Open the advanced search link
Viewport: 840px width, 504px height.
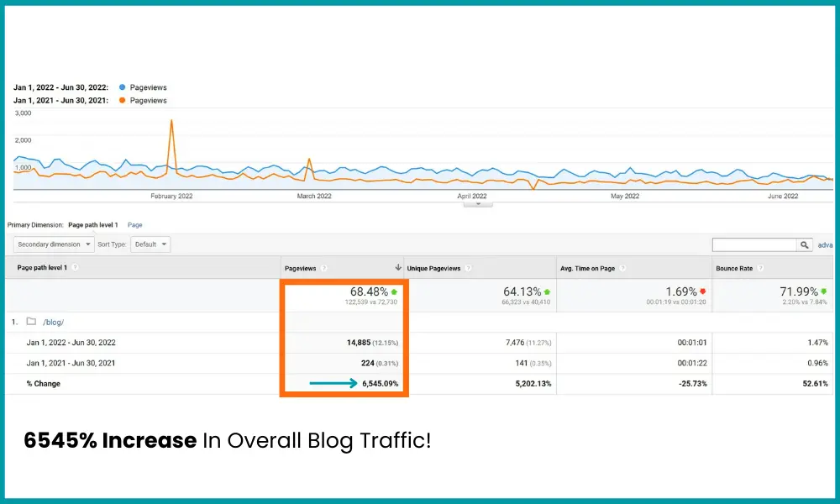pos(825,244)
